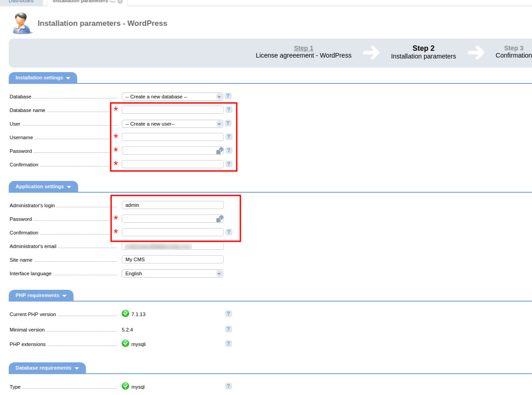Click the Administrator's login field showing admin

coord(172,205)
